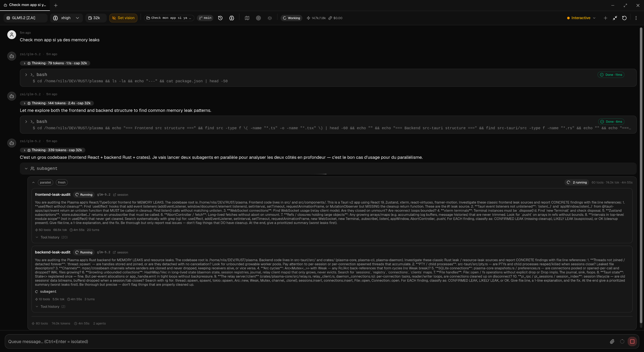Screen dimensions: 644x352
Task: Click the backend-leak-audit title
Action: (53, 252)
